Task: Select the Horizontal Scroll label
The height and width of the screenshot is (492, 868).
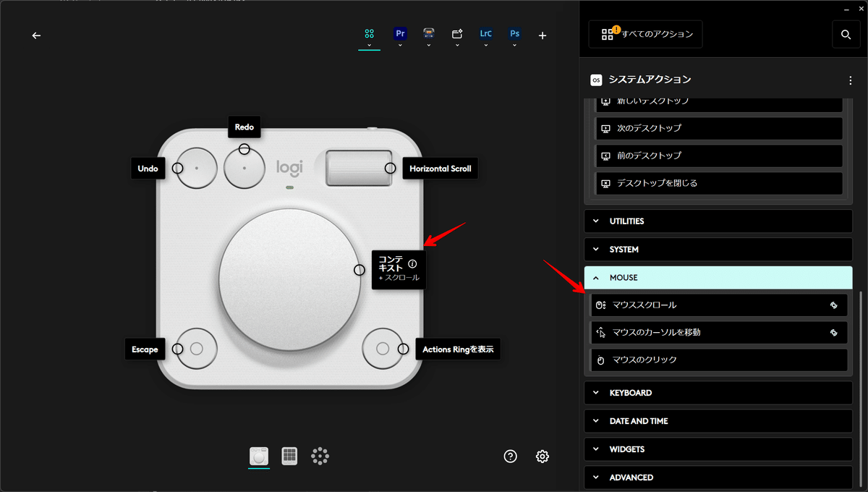Action: (x=440, y=169)
